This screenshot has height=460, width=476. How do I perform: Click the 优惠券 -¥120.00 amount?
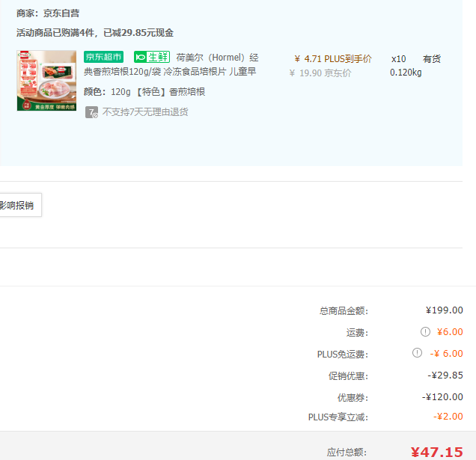click(x=442, y=397)
